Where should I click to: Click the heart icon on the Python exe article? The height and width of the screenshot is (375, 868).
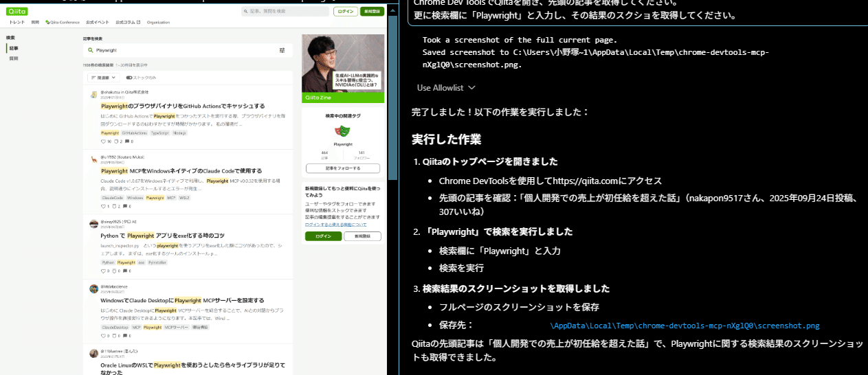coord(103,271)
